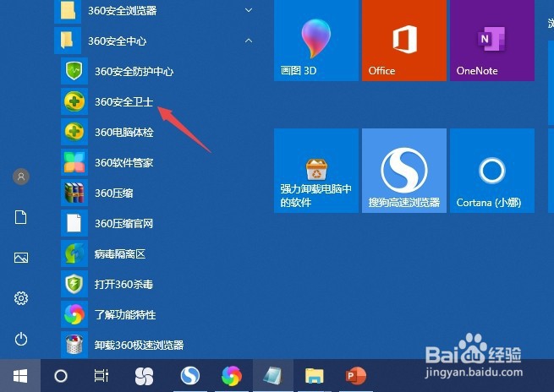Click the 360安全浏览器 folder icon
Image resolution: width=554 pixels, height=392 pixels.
point(68,10)
